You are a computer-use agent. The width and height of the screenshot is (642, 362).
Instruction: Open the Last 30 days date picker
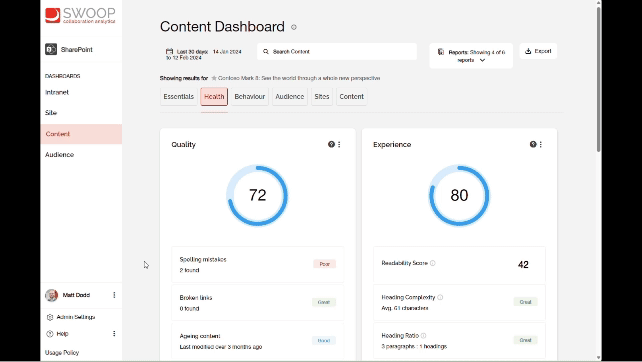click(x=203, y=54)
